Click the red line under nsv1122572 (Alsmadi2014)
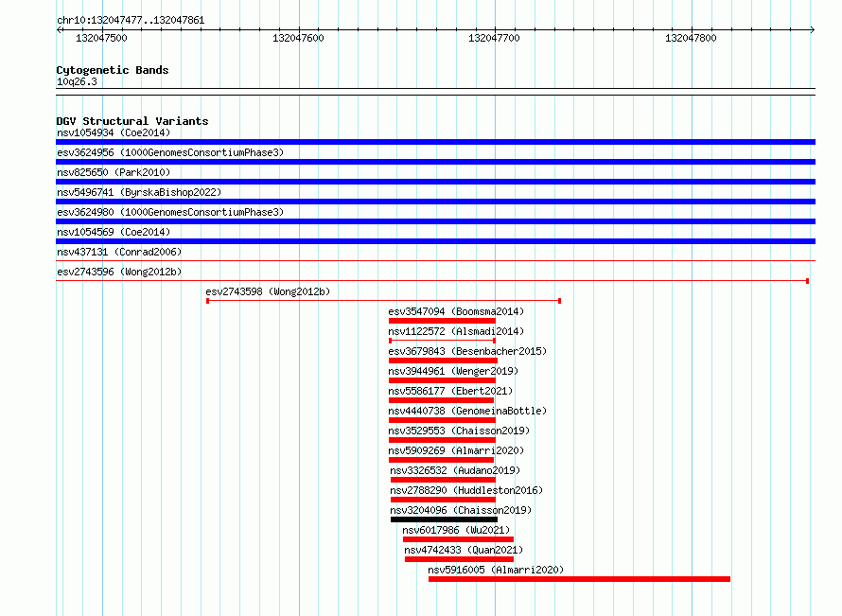 point(442,341)
